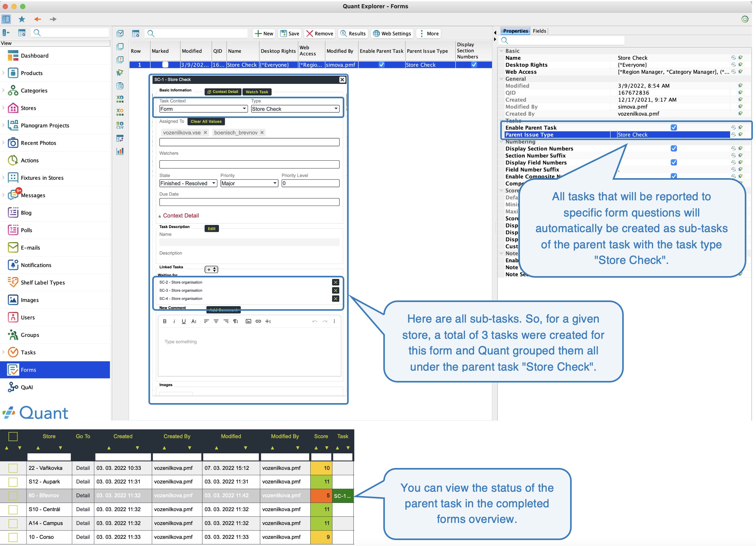Open Planogram Projects
Screen dimensions: 756x546
45,125
